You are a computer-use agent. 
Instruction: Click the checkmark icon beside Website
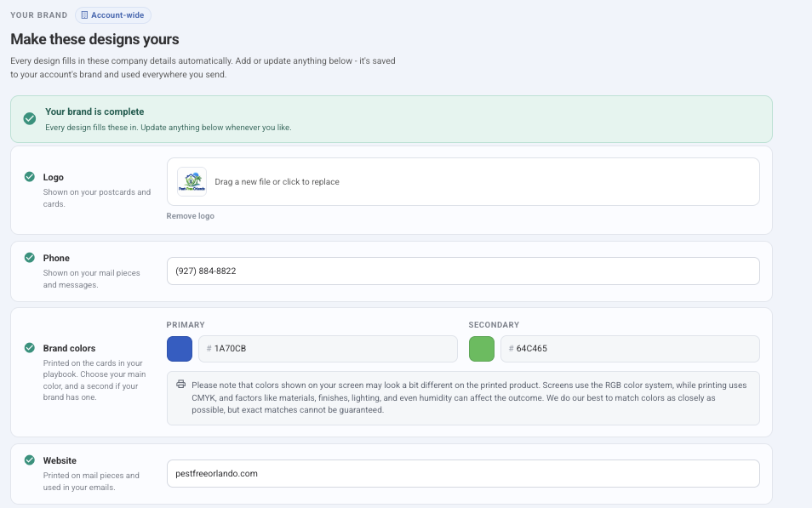(30, 459)
